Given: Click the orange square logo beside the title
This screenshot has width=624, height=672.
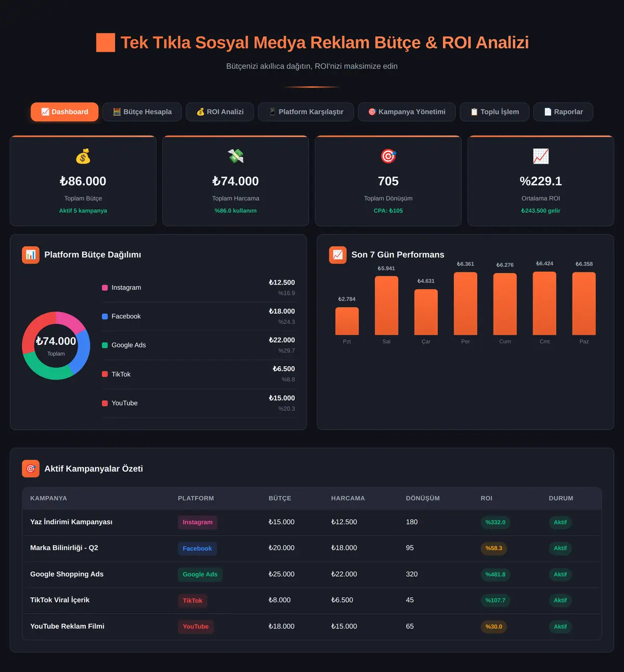Looking at the screenshot, I should (x=106, y=43).
